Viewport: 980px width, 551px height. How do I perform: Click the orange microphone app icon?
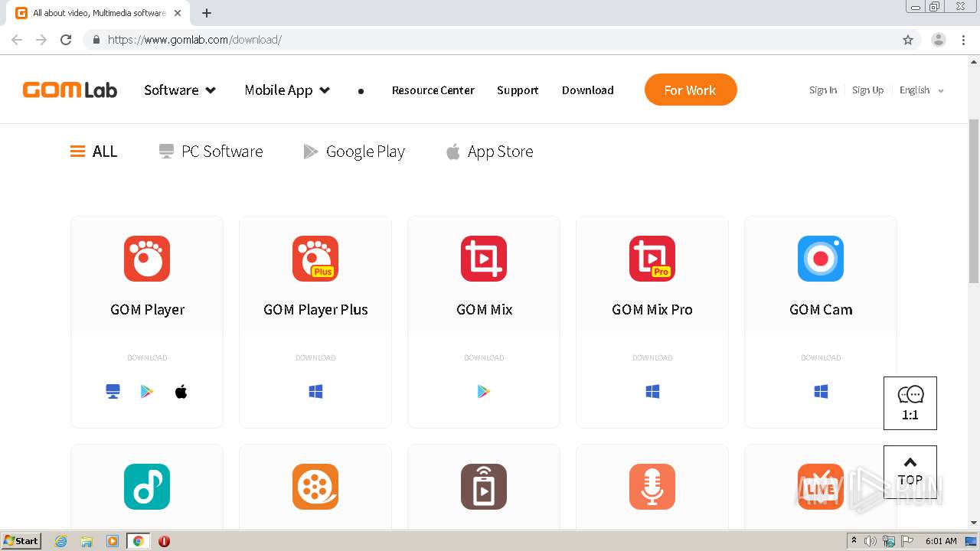click(652, 487)
